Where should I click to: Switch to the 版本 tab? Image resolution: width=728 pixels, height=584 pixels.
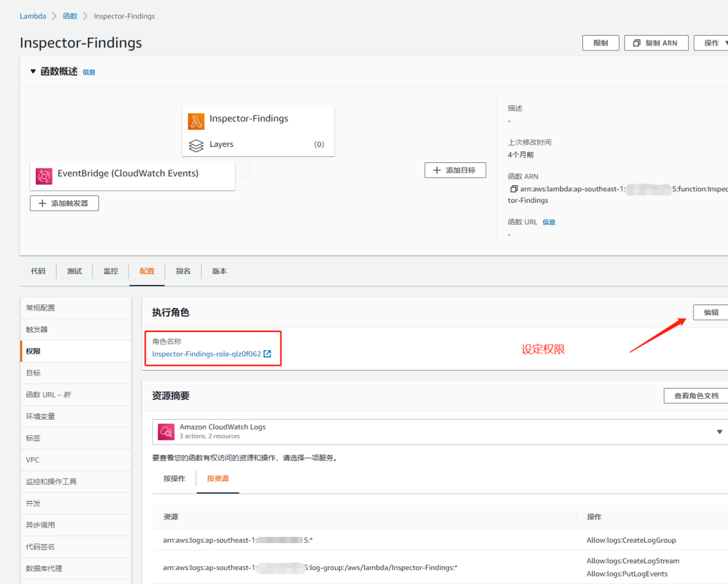point(219,271)
